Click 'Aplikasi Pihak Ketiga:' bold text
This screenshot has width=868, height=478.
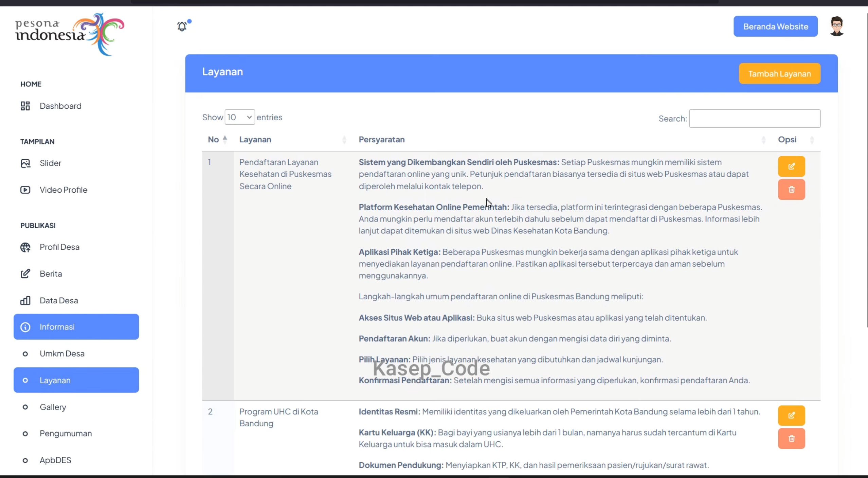point(400,252)
